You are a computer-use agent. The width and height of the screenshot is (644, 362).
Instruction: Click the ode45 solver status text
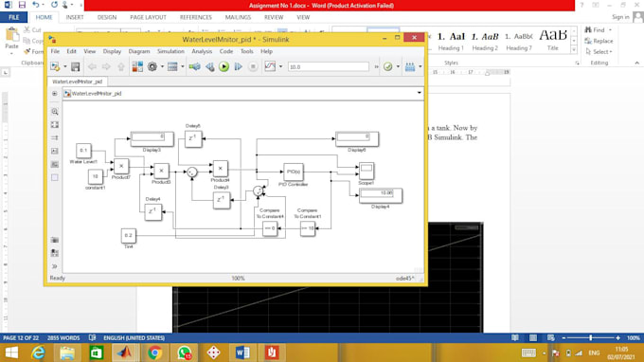tap(405, 279)
